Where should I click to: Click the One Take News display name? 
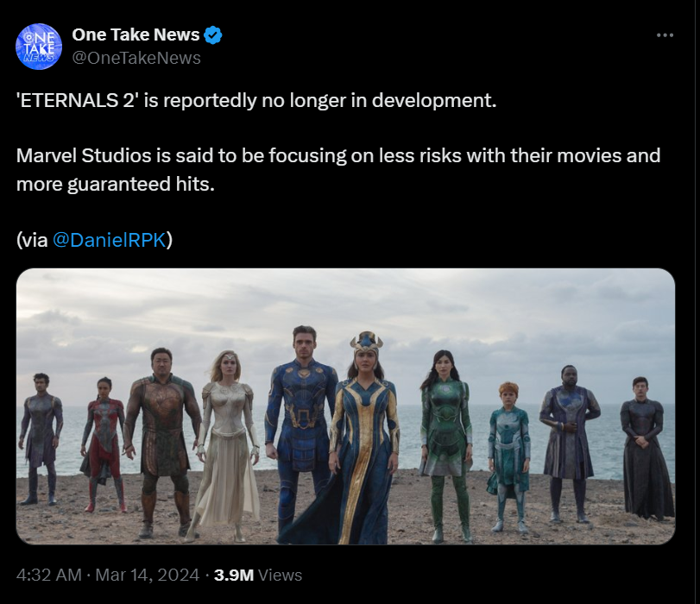(x=136, y=35)
